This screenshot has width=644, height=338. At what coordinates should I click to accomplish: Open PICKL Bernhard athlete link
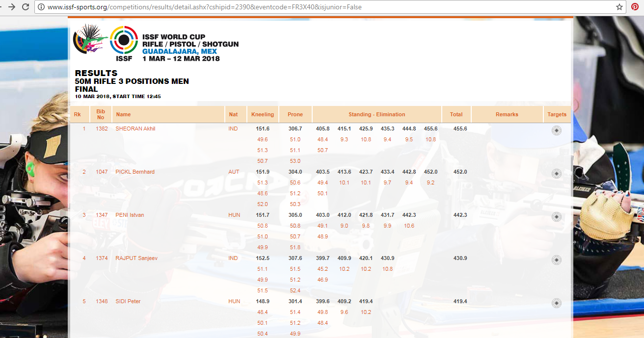pyautogui.click(x=135, y=172)
